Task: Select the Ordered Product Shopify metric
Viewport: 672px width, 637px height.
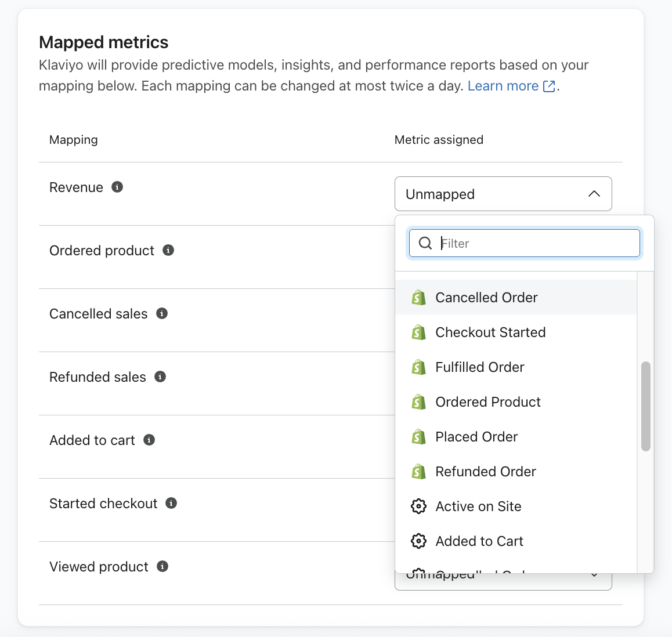Action: tap(487, 402)
